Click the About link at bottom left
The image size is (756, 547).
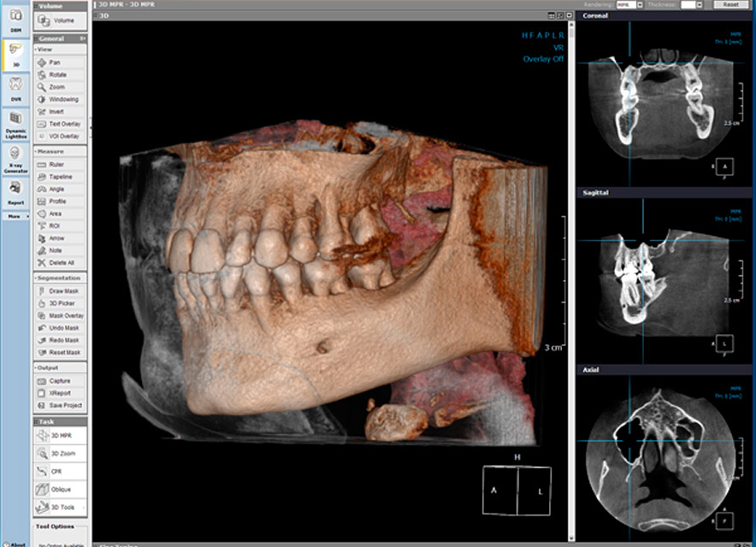coord(15,544)
